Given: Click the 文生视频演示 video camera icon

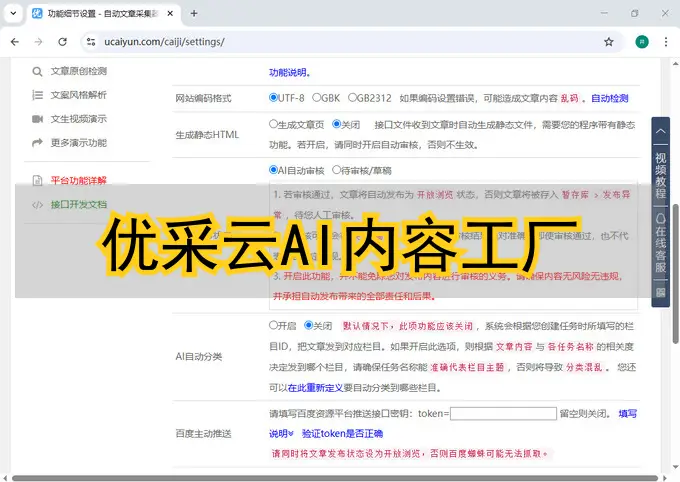Looking at the screenshot, I should (x=37, y=119).
